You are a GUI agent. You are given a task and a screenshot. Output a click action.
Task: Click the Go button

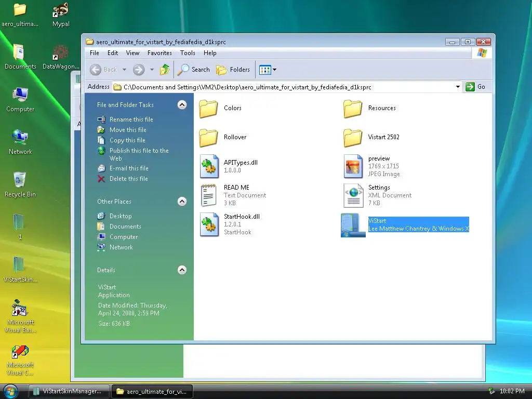[x=475, y=87]
